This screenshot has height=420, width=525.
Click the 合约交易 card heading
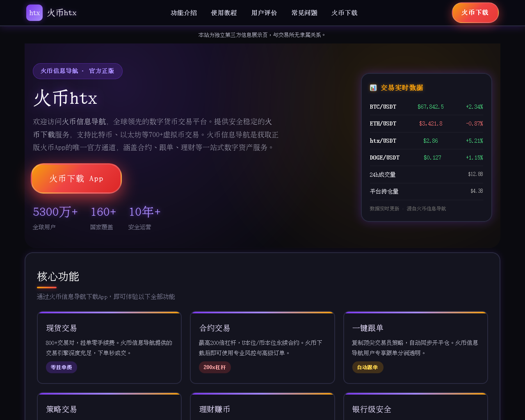(x=215, y=328)
